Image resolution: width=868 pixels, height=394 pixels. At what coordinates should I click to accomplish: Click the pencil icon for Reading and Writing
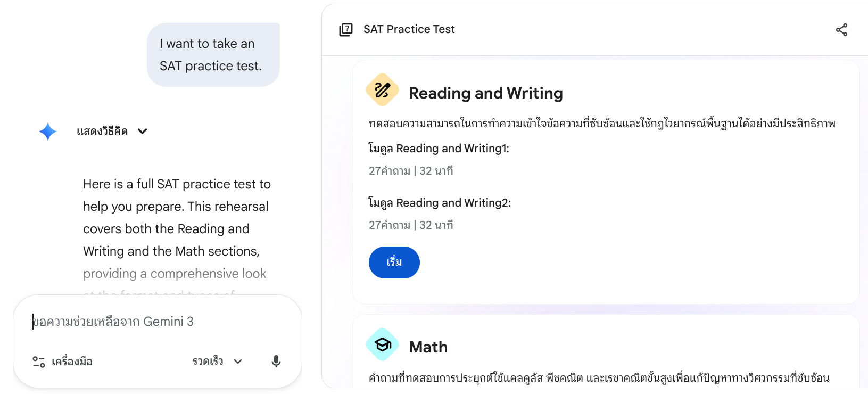click(x=382, y=90)
